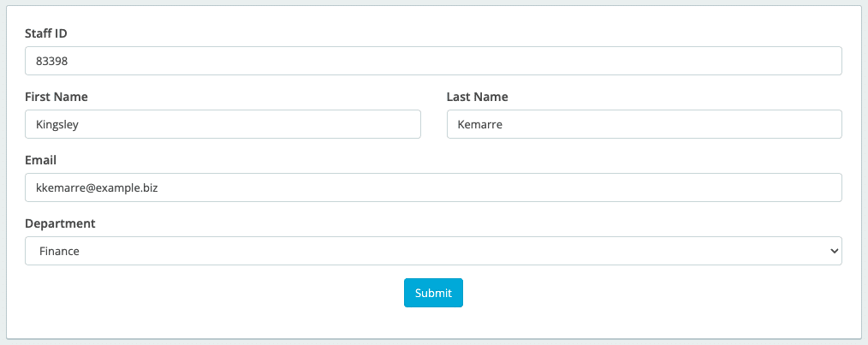Click the "Last Name" label text
Viewport: 868px width, 345px height.
coord(477,97)
